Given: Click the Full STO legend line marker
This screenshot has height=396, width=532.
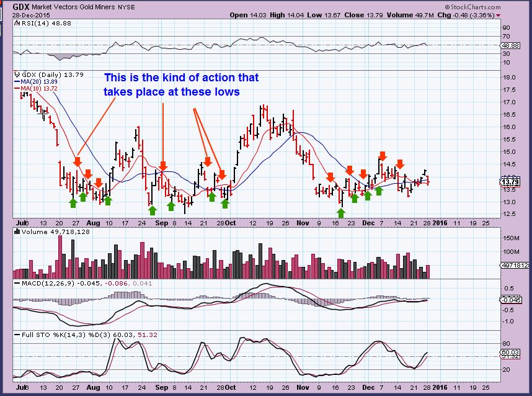Looking at the screenshot, I should [17, 335].
